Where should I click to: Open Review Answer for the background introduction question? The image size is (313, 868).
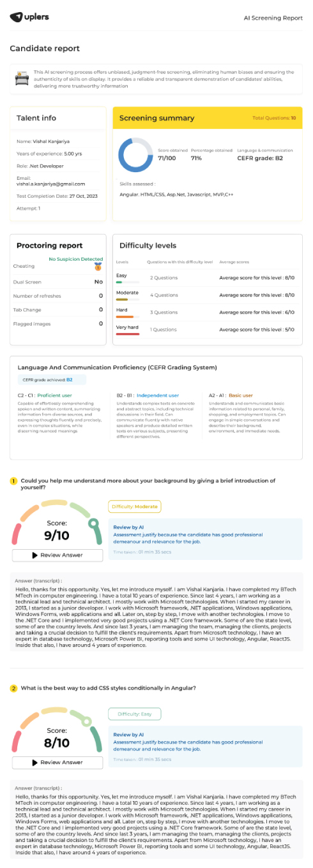(x=57, y=555)
